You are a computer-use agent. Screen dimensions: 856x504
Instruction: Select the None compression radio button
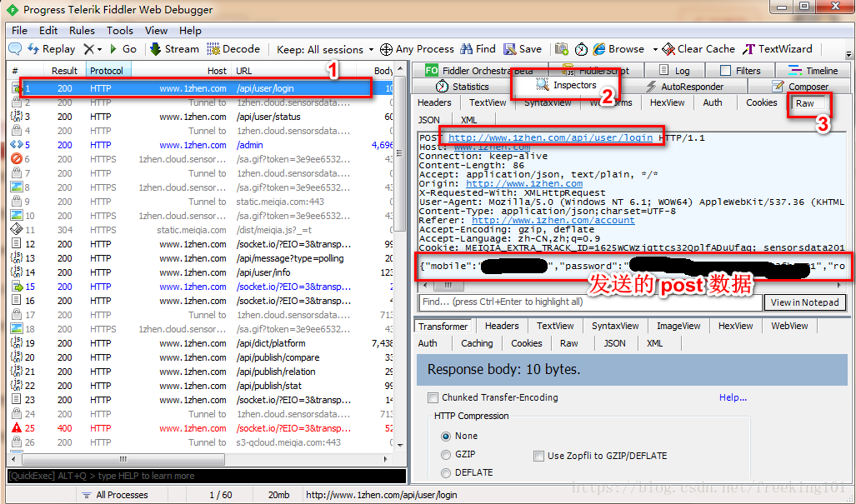point(447,436)
